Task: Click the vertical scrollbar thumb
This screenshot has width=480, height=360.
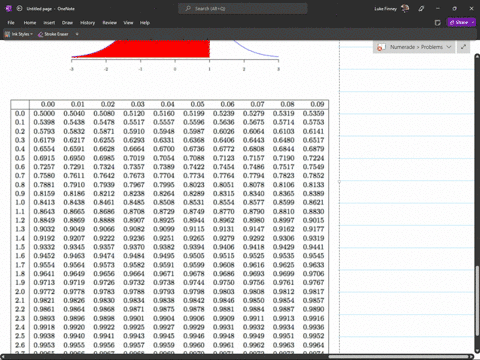Action: 477,302
